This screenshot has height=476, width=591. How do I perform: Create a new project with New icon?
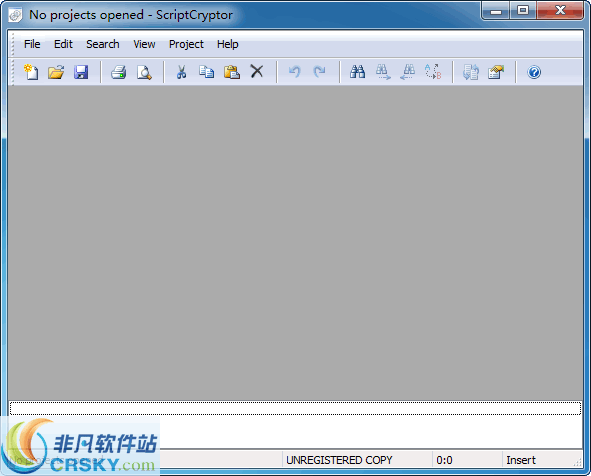click(x=31, y=72)
